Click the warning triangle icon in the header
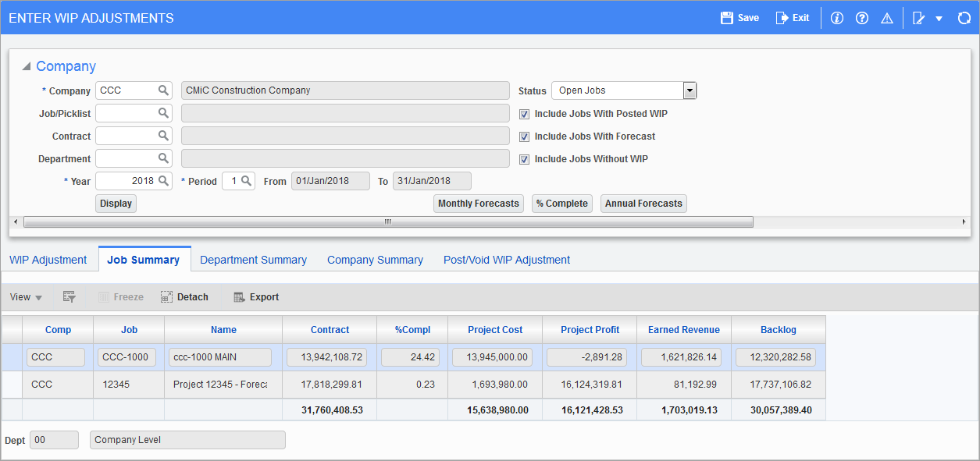The height and width of the screenshot is (461, 980). 886,17
